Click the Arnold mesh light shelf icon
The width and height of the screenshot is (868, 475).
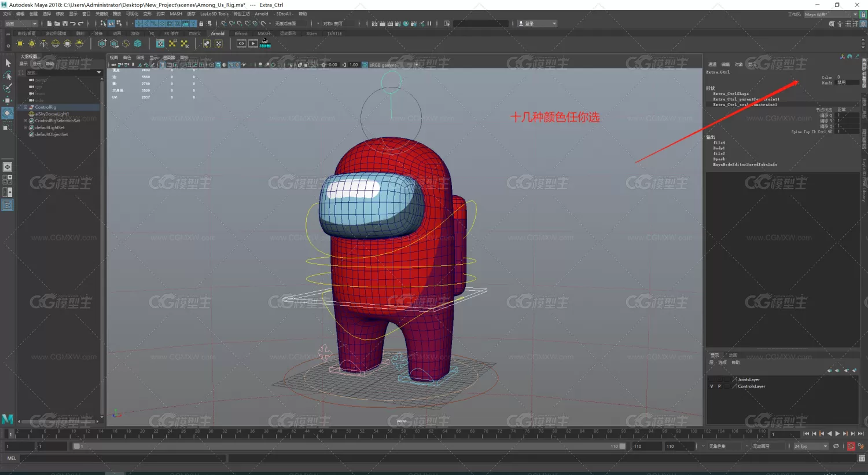pos(32,43)
